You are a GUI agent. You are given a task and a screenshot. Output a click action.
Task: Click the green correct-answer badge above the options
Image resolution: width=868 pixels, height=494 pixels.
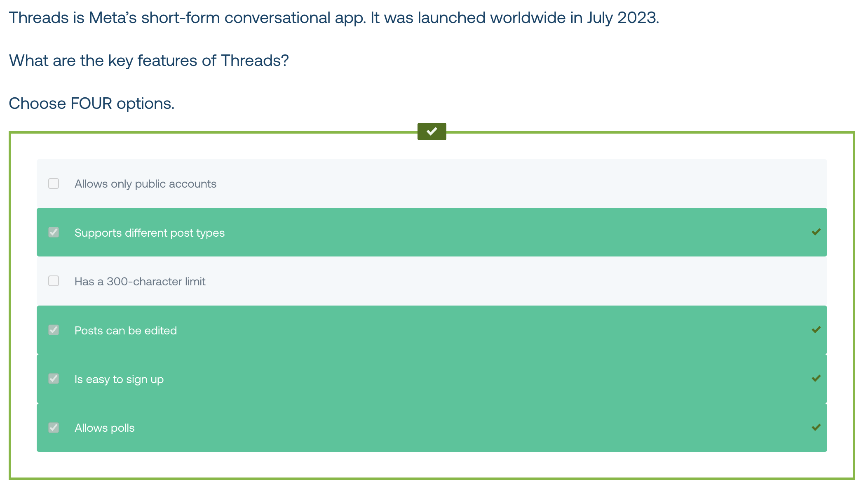tap(432, 132)
